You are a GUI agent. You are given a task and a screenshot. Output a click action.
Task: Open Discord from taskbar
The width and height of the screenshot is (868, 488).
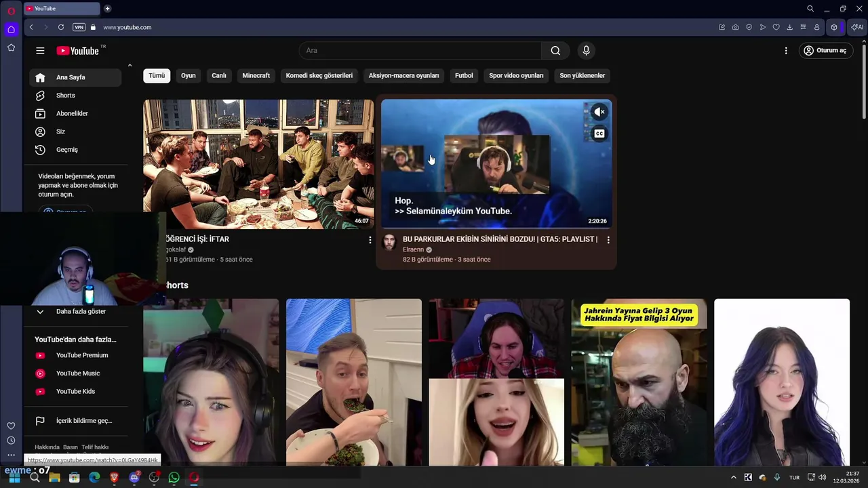coord(134,478)
